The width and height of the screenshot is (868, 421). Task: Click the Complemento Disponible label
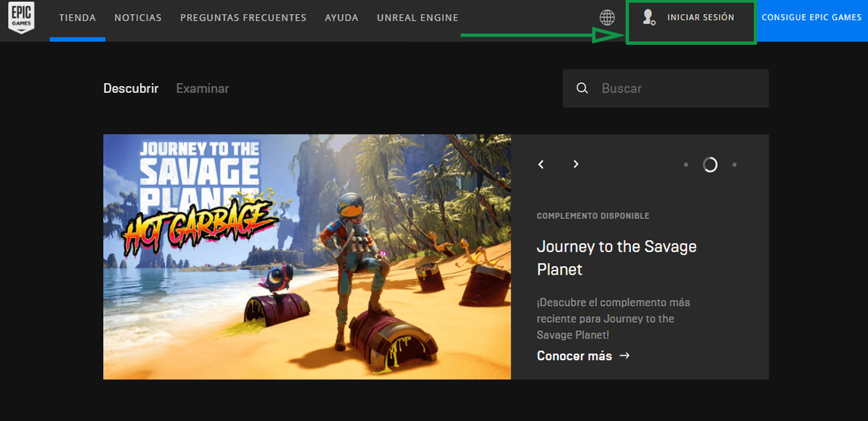(x=593, y=216)
